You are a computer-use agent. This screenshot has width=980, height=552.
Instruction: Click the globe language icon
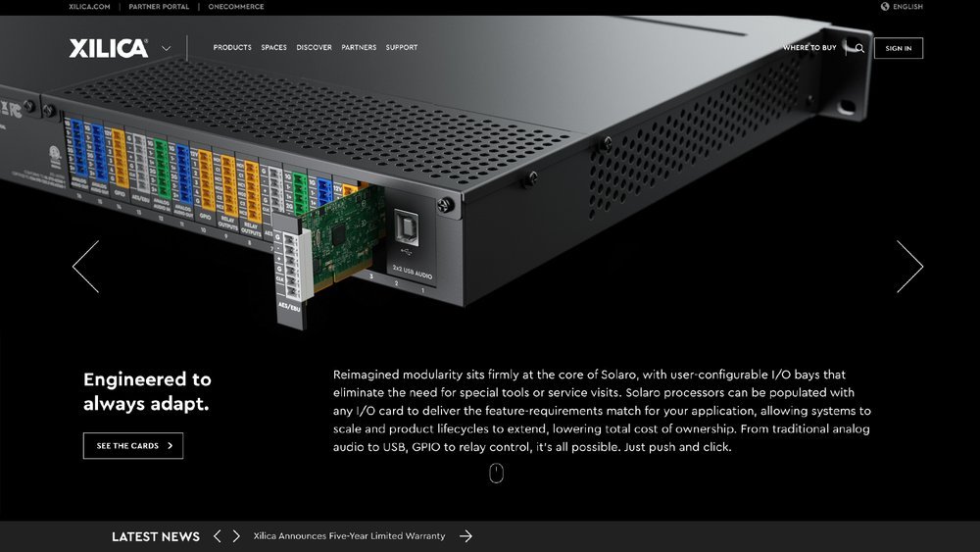(885, 6)
